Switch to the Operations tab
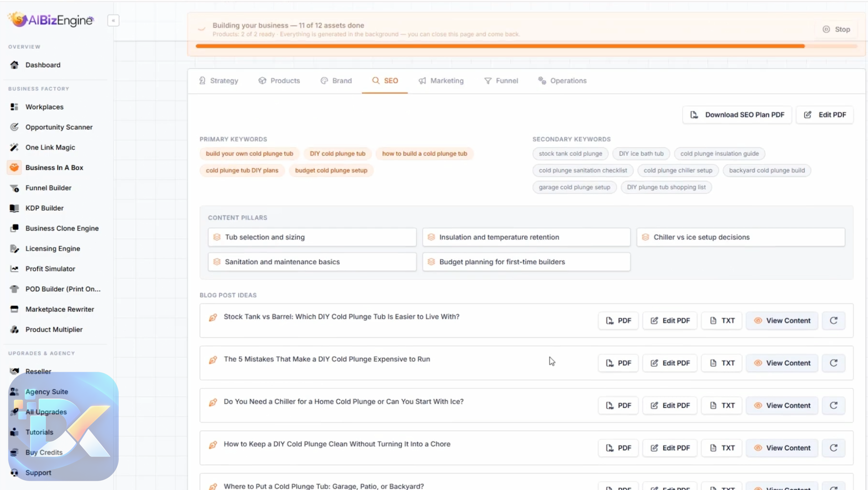 (x=562, y=81)
